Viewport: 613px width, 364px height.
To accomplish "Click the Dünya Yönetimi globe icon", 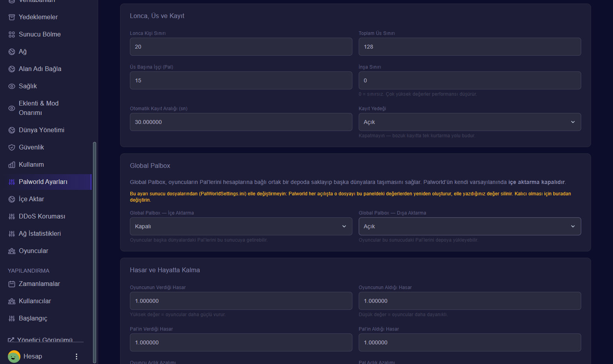I will 12,130.
